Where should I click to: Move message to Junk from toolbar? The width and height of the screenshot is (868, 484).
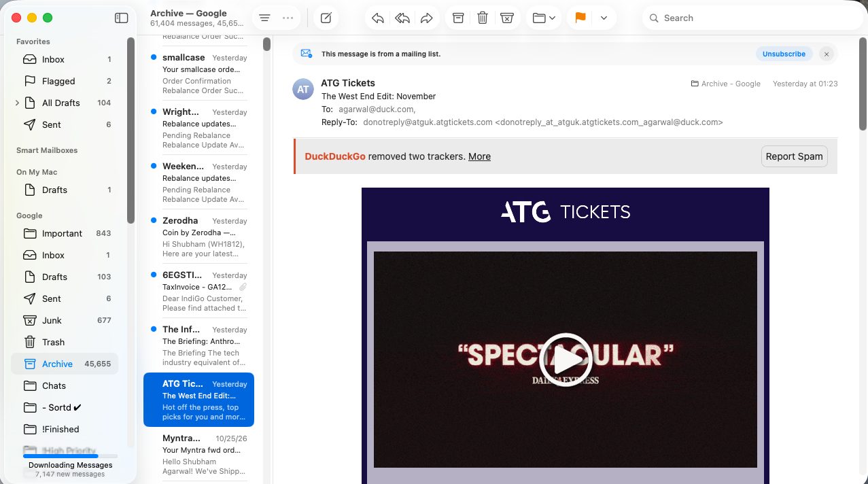tap(507, 18)
